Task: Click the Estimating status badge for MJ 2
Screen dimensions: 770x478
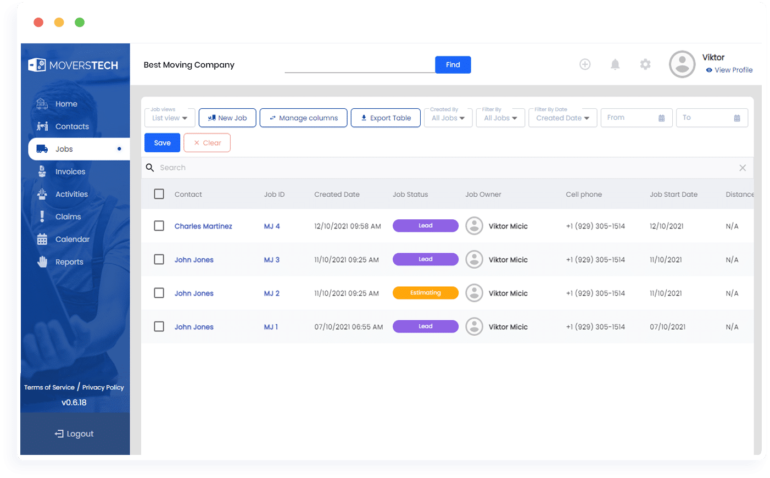Action: click(425, 293)
